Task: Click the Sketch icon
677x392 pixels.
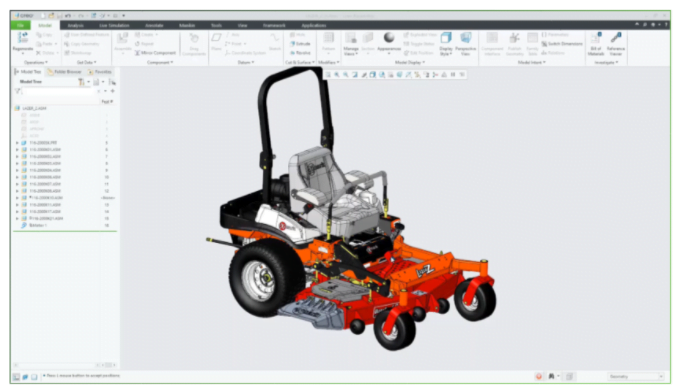Action: (x=275, y=38)
